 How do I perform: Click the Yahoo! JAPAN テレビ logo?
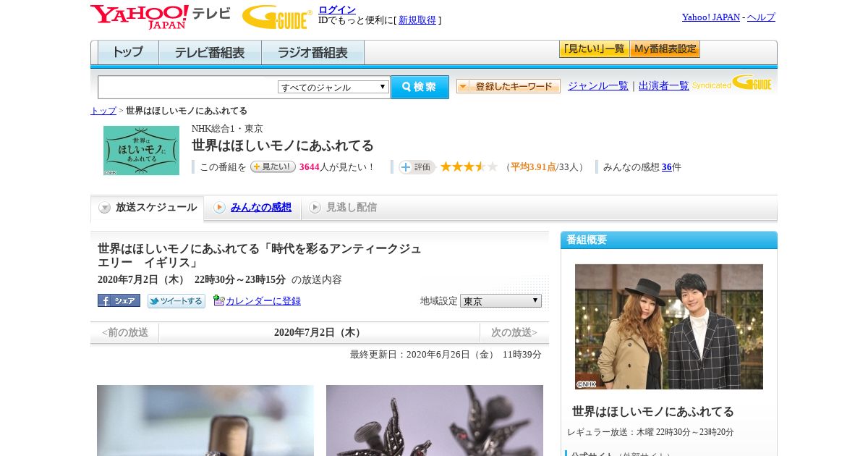160,17
